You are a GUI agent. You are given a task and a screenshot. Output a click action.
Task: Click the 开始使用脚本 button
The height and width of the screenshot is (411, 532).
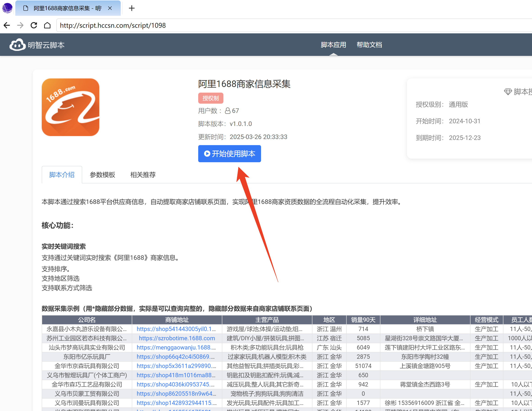click(230, 154)
